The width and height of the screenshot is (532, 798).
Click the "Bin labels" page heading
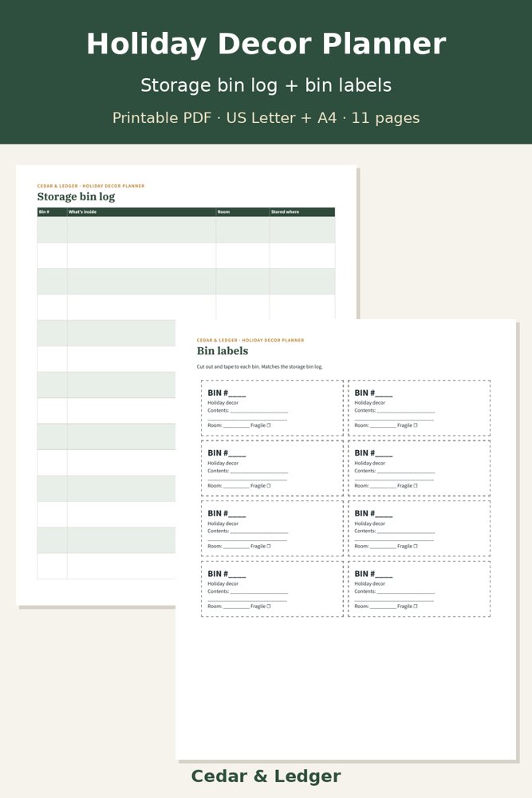pos(223,350)
